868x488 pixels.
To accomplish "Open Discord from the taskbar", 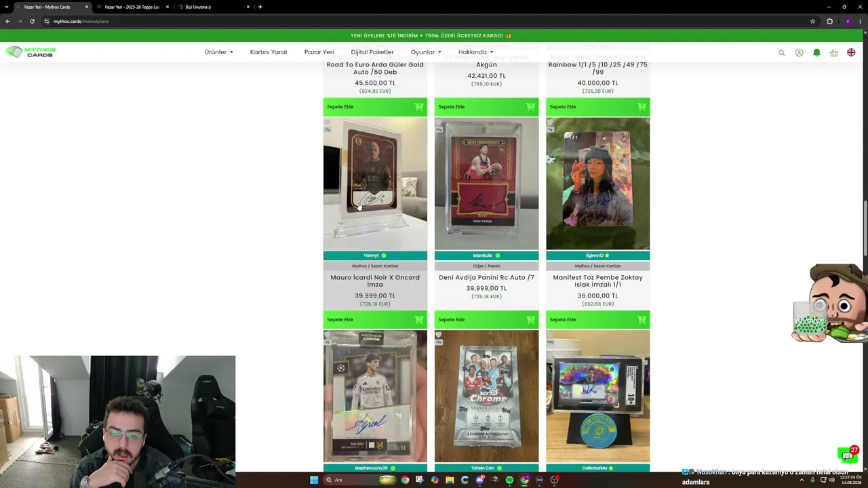I will point(479,480).
